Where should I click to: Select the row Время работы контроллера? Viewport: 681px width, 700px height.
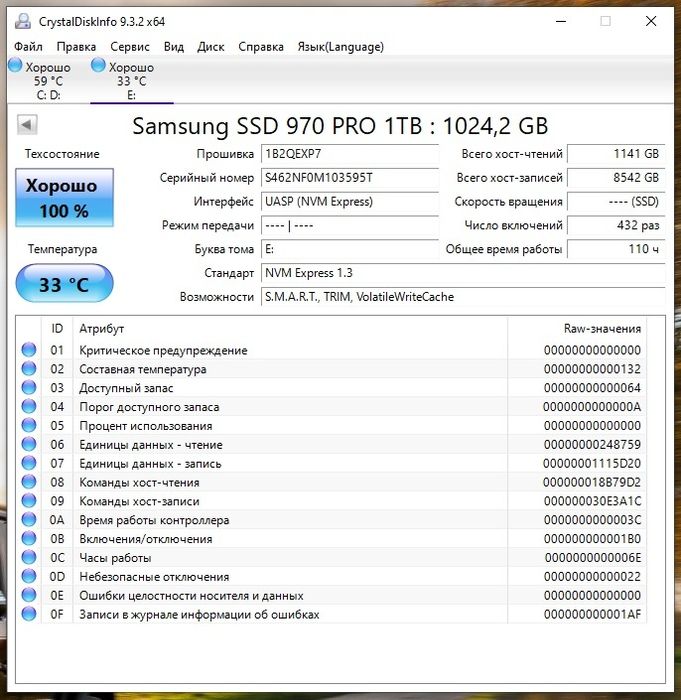331,520
